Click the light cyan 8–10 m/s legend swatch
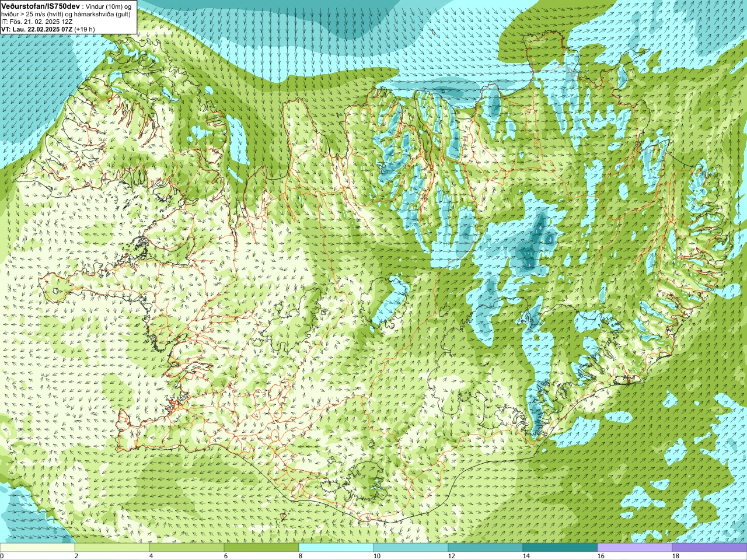 tap(336, 548)
